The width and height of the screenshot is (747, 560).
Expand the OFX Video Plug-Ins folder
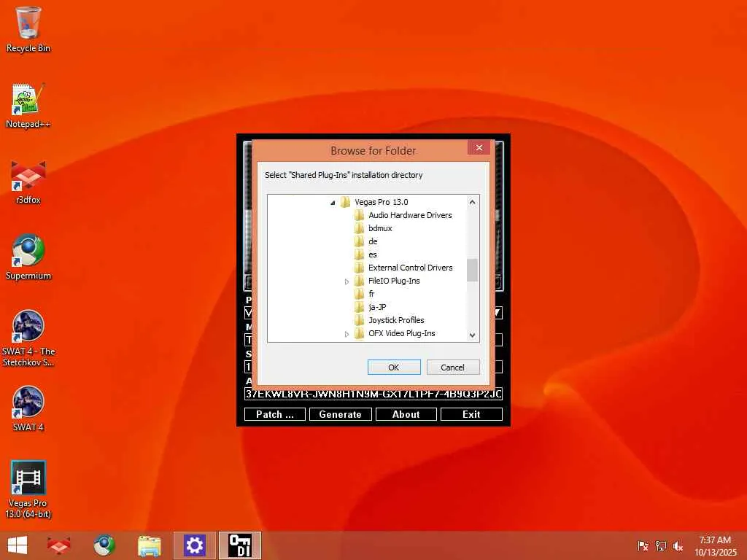click(347, 334)
